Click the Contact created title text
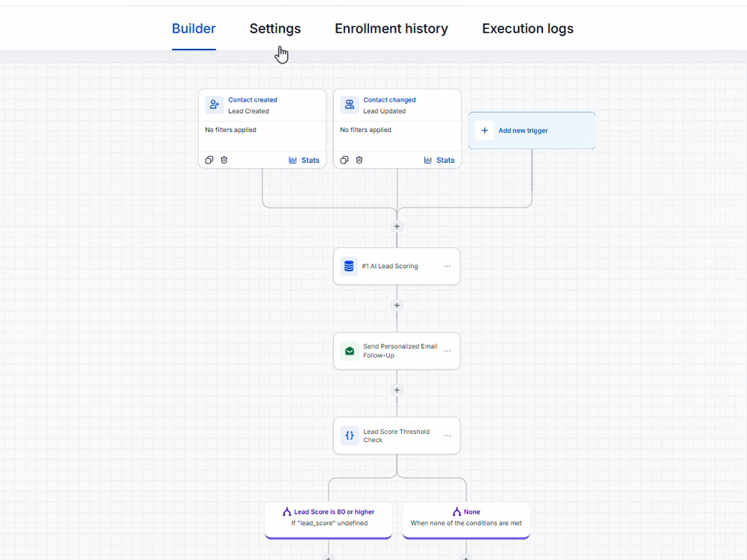 [x=252, y=100]
